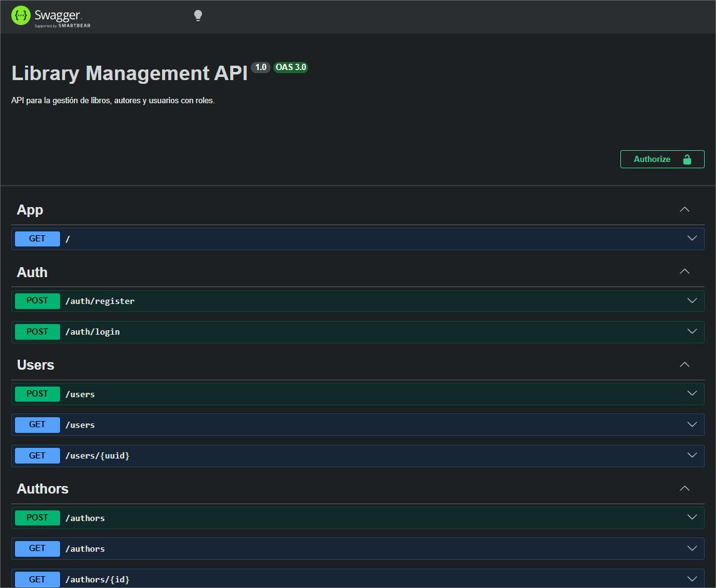Click the Swagger logo icon
716x588 pixels.
tap(21, 16)
